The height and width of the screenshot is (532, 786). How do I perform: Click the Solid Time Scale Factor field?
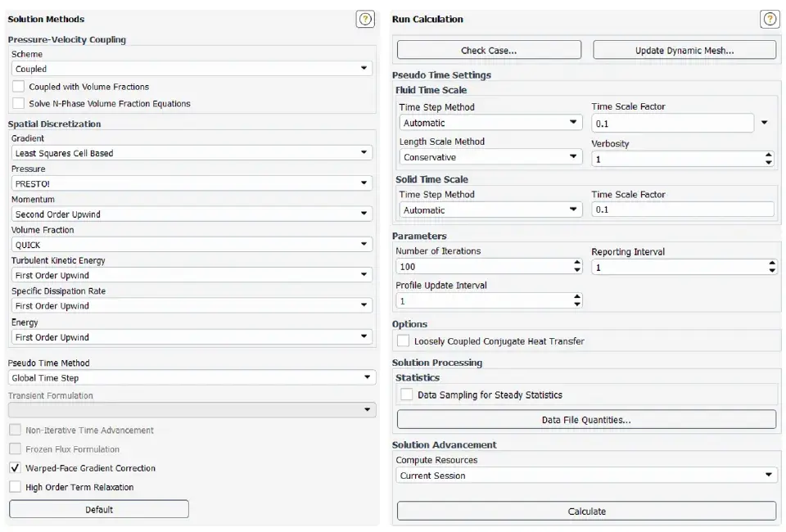pos(683,210)
